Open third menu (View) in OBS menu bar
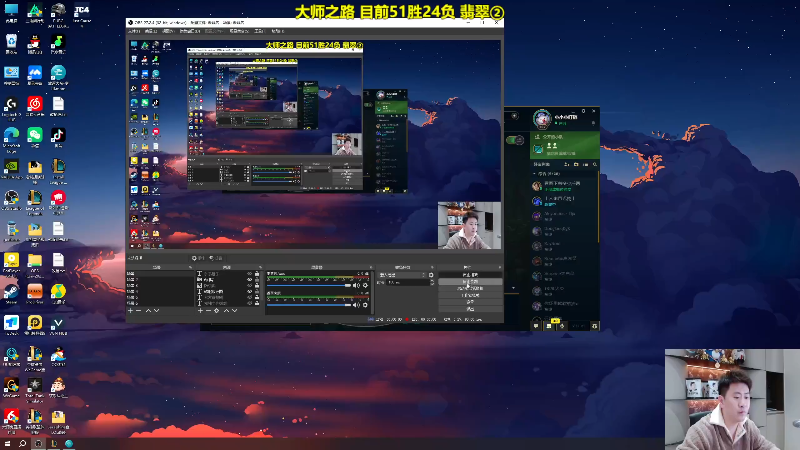 coord(168,31)
